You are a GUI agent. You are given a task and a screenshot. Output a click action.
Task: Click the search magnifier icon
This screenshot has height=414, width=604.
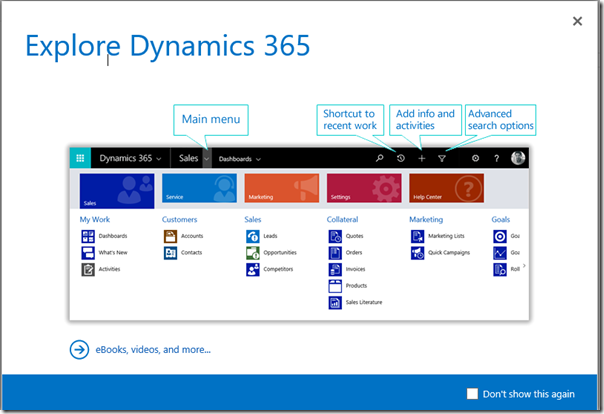point(379,158)
